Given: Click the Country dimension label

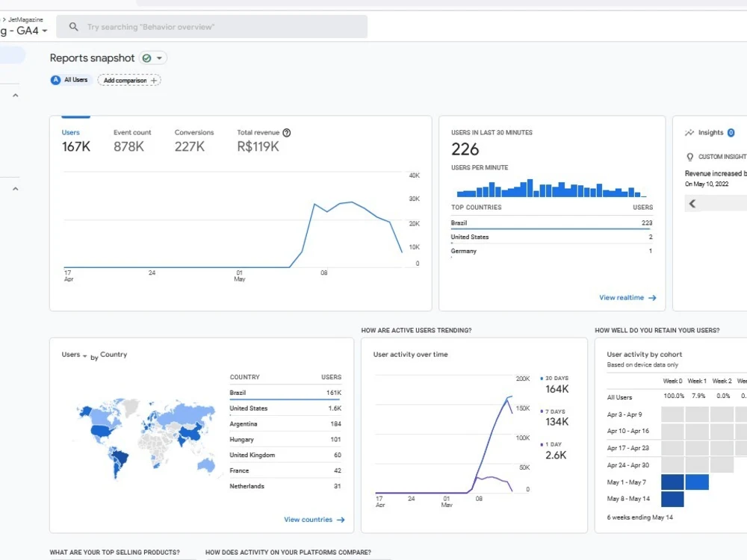Looking at the screenshot, I should [114, 354].
